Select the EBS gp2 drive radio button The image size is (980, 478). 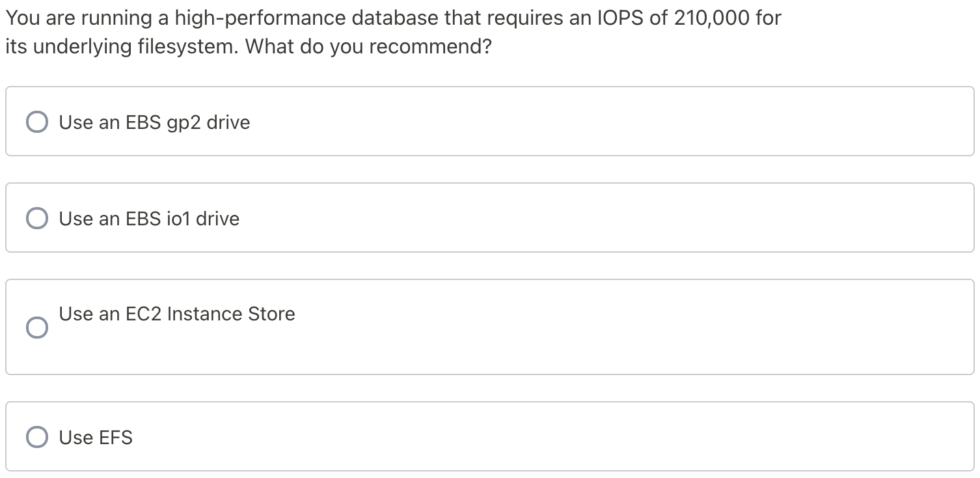37,122
